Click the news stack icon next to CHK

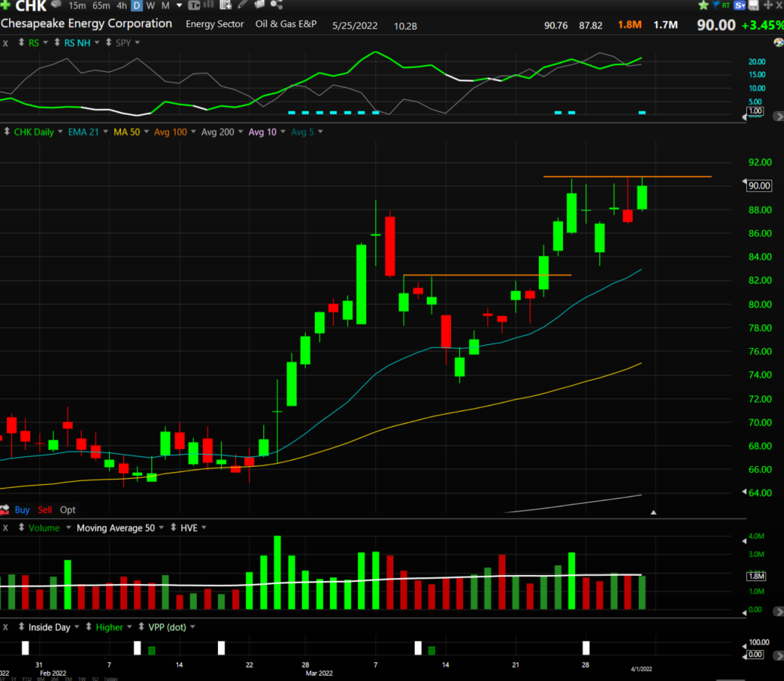pyautogui.click(x=57, y=5)
